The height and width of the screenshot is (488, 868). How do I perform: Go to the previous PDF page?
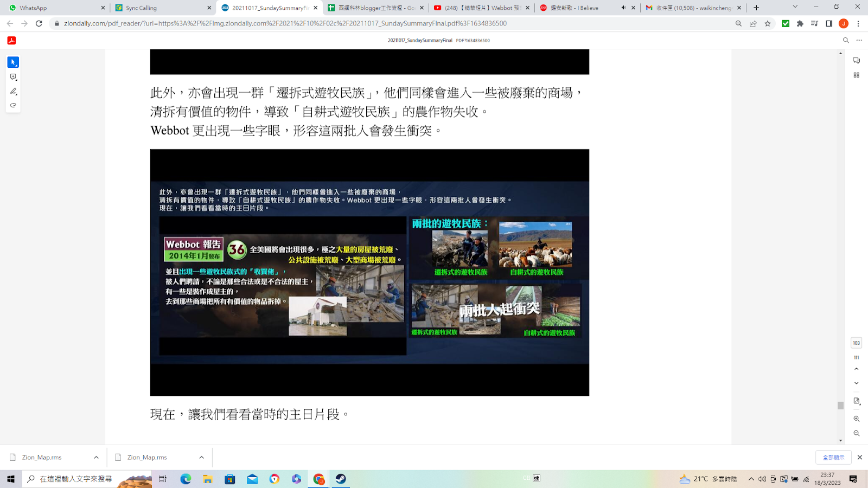click(x=856, y=369)
